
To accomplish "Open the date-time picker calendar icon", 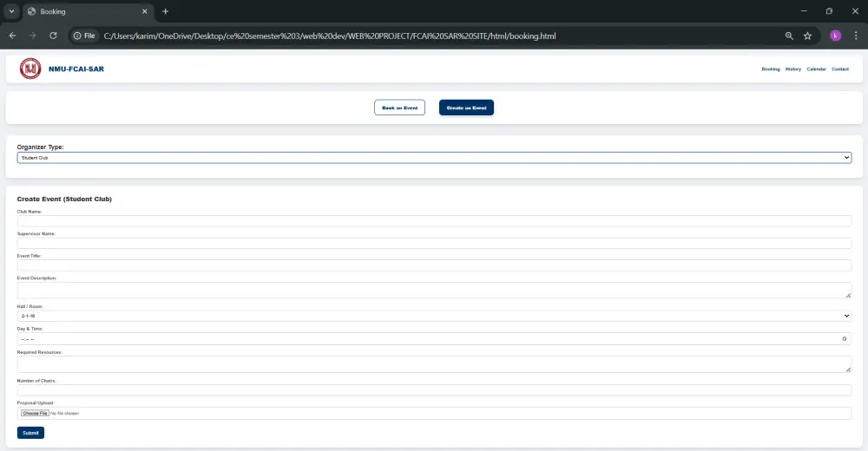I will point(845,338).
